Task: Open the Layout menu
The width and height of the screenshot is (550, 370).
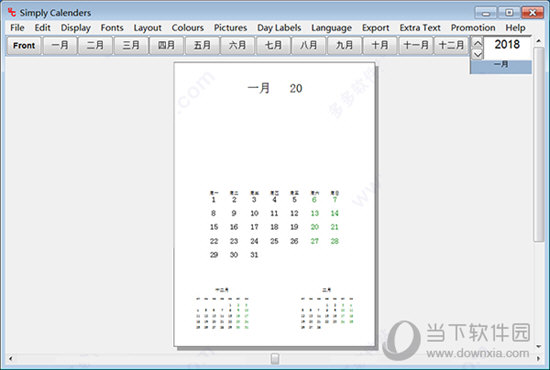Action: 147,28
